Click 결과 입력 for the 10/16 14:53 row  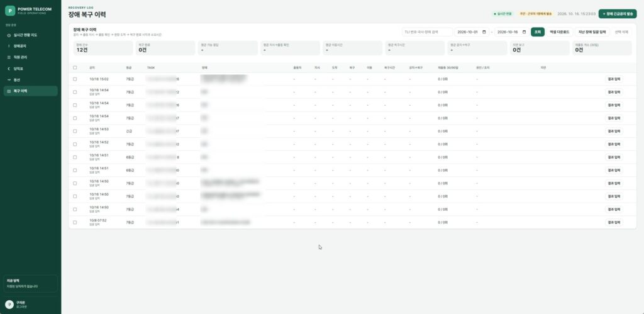614,131
